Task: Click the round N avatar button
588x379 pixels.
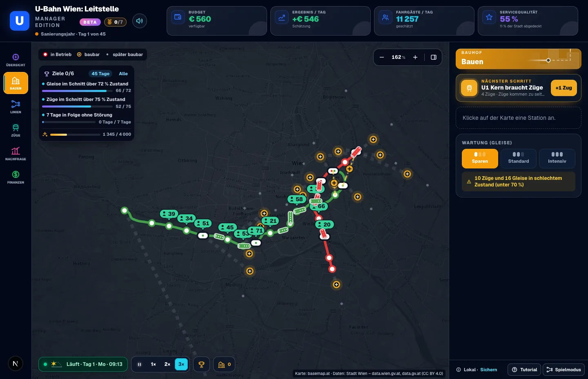Action: point(16,363)
